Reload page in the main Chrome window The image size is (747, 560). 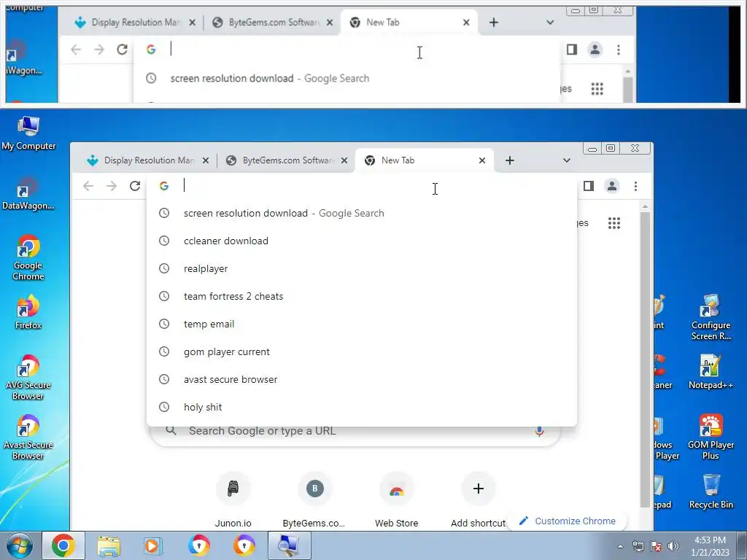click(135, 186)
